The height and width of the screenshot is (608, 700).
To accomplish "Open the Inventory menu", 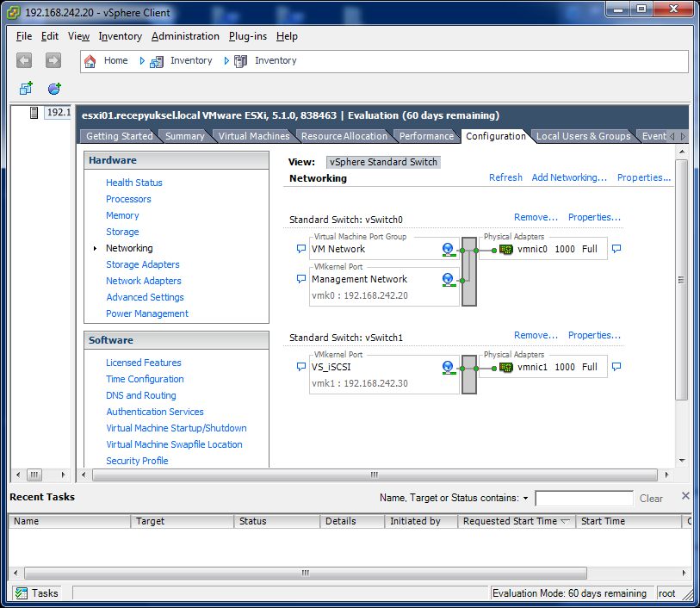I will (120, 36).
